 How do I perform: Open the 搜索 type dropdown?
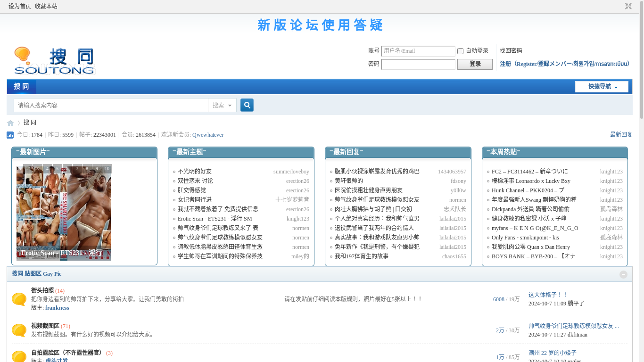click(x=222, y=105)
